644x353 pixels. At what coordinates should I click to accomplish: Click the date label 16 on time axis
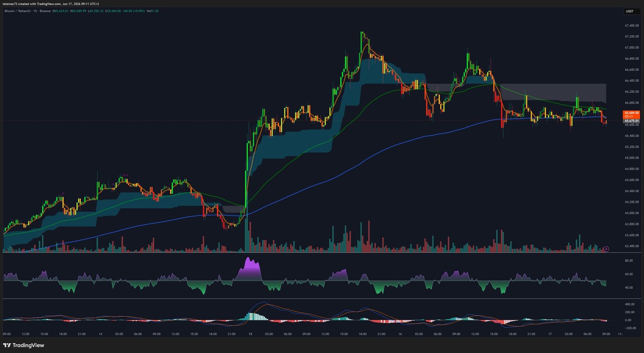[400, 334]
